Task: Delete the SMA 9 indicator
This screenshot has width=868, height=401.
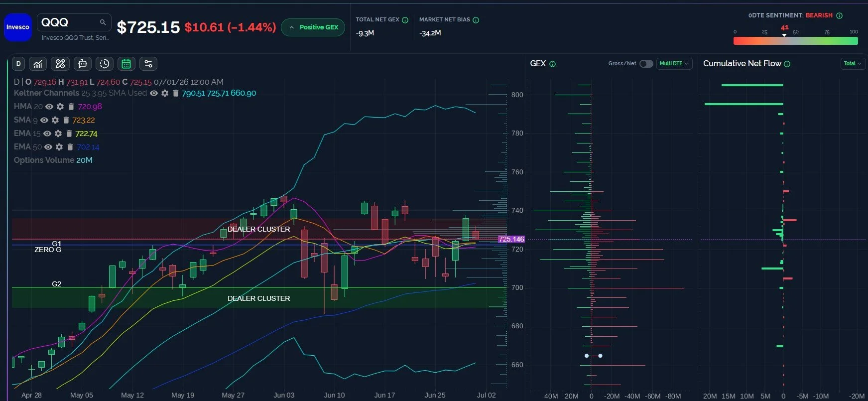Action: [x=66, y=120]
